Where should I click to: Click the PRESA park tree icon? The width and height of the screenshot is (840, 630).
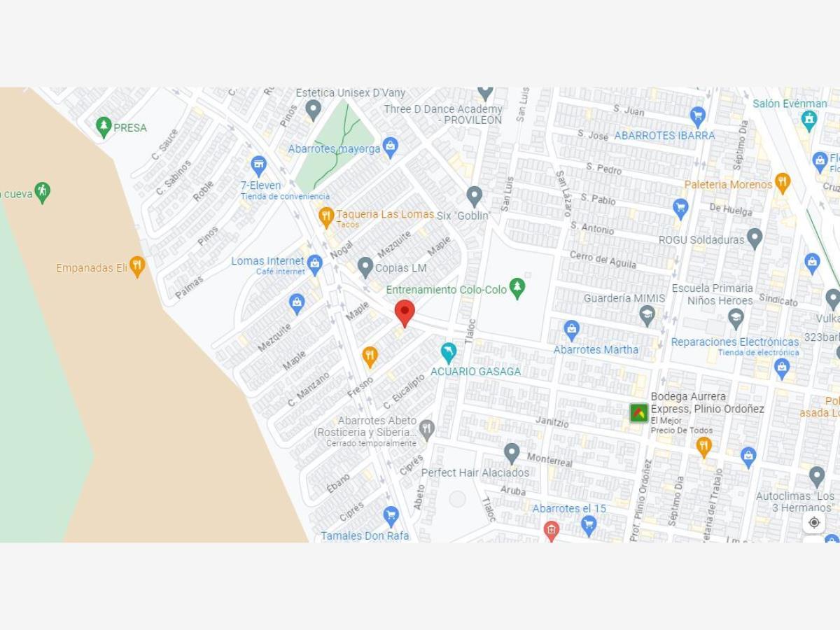tap(104, 127)
